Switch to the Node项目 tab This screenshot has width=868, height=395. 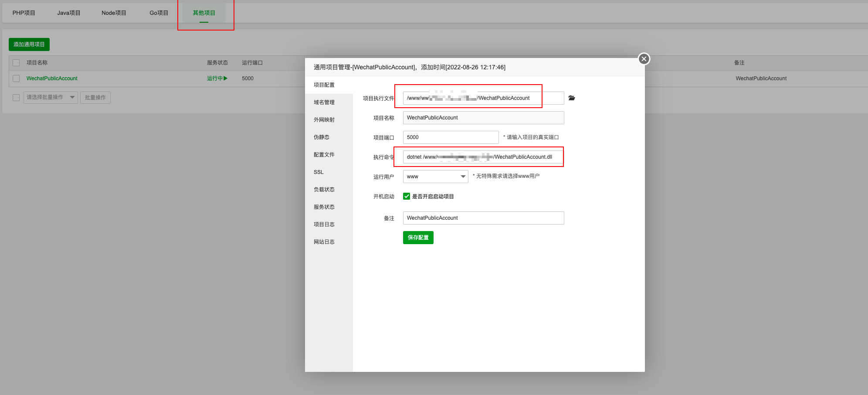click(114, 13)
